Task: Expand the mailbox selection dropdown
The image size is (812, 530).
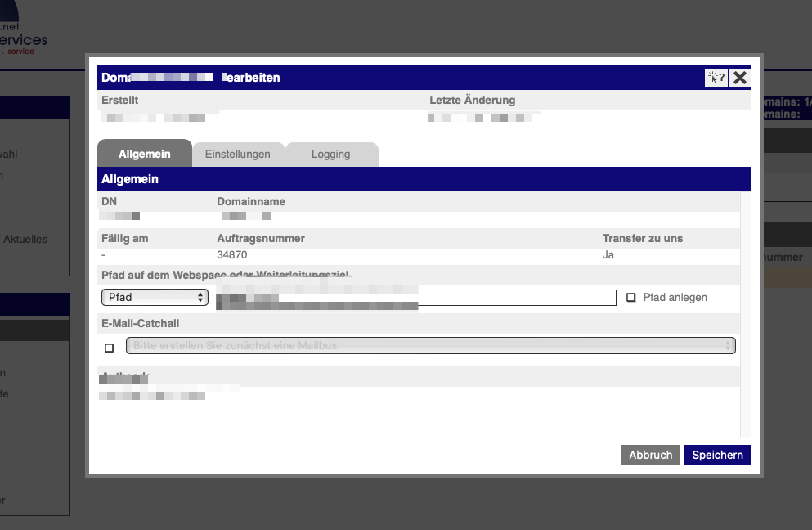Action: point(430,346)
